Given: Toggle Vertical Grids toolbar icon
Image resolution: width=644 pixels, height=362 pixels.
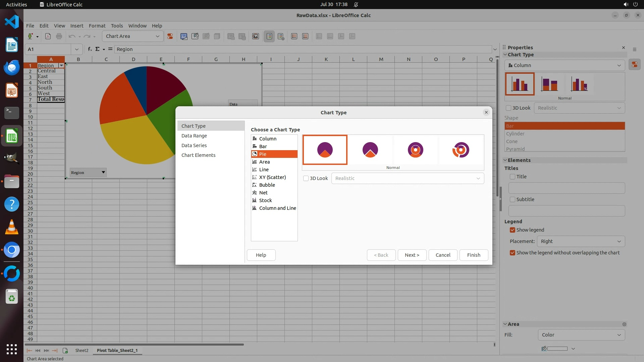Looking at the screenshot, I should pos(305,36).
